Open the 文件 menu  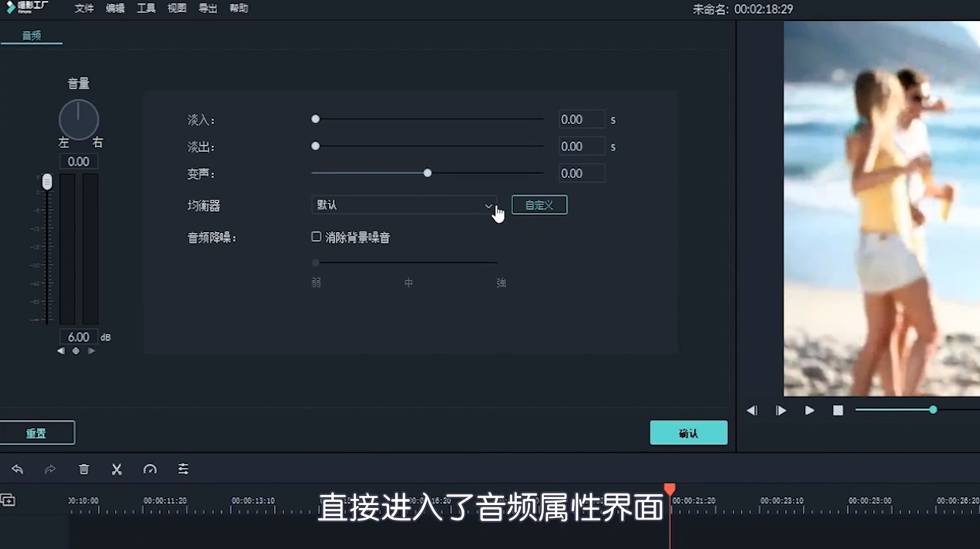point(84,8)
